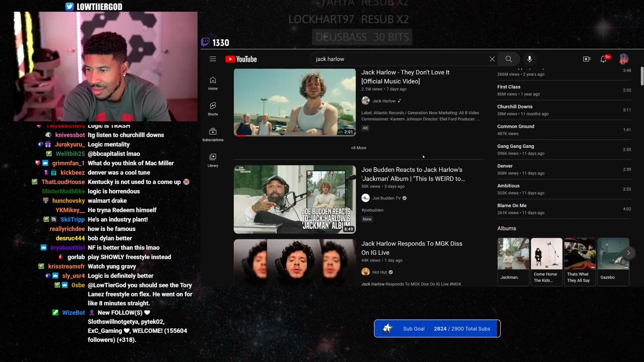Viewport: 644px width, 362px height.
Task: Open the account avatar menu
Action: click(624, 59)
